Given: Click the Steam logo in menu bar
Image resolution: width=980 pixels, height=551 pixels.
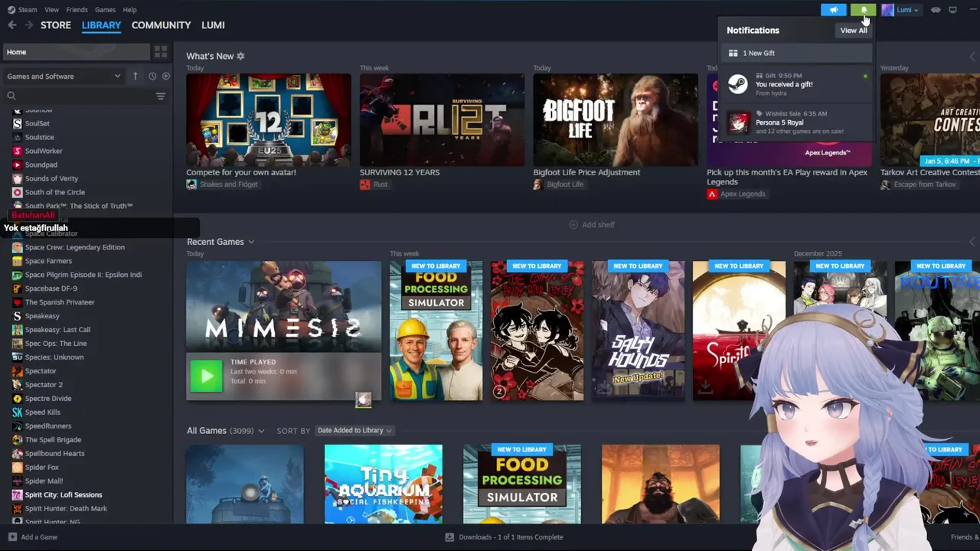Looking at the screenshot, I should 11,10.
